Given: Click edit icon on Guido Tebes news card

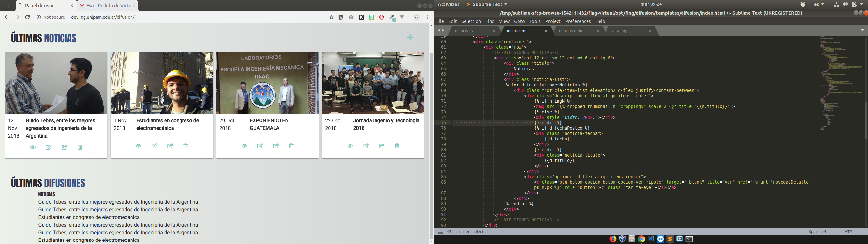Looking at the screenshot, I should [49, 147].
